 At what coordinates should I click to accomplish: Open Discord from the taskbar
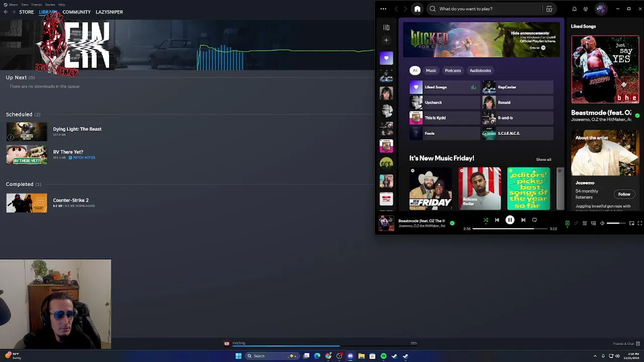pyautogui.click(x=350, y=356)
